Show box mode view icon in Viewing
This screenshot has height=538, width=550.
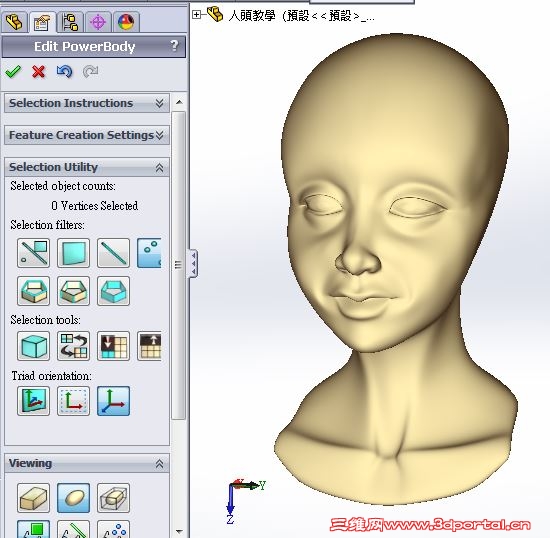(x=34, y=498)
